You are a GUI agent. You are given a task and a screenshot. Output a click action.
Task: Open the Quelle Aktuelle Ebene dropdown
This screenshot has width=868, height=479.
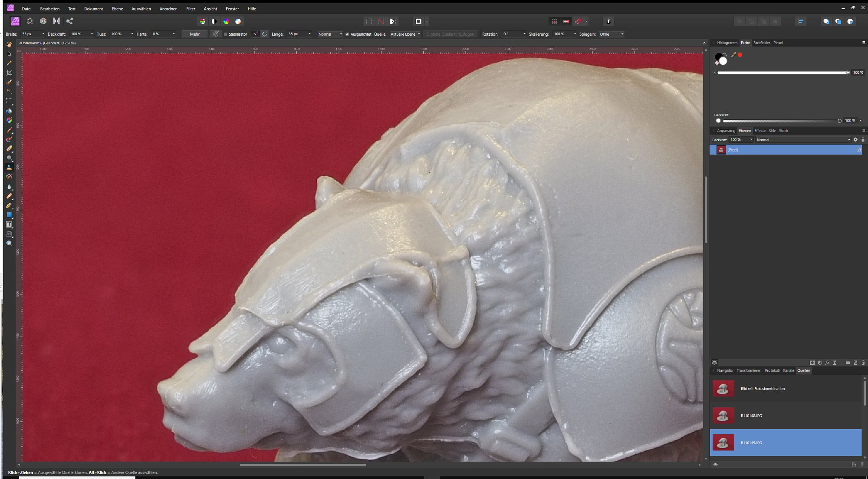tap(405, 34)
